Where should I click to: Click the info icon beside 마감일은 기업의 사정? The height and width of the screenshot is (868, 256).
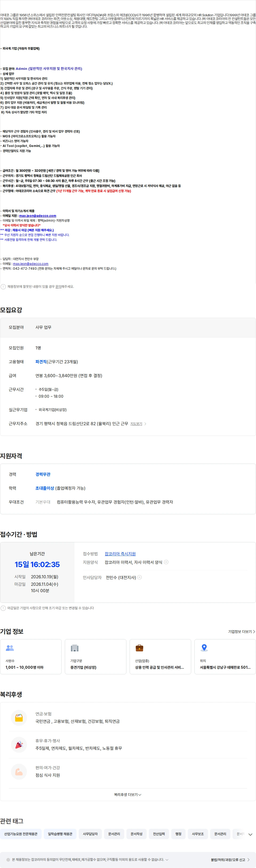point(3,608)
